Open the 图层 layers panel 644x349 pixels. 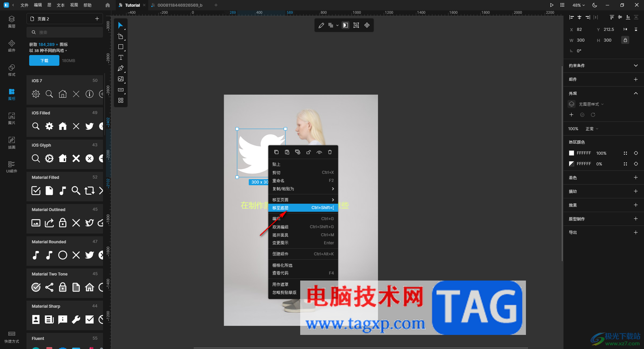click(x=12, y=22)
